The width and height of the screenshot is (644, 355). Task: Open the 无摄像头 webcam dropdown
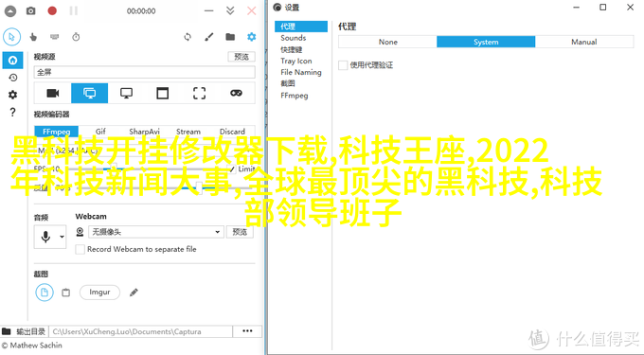point(156,232)
